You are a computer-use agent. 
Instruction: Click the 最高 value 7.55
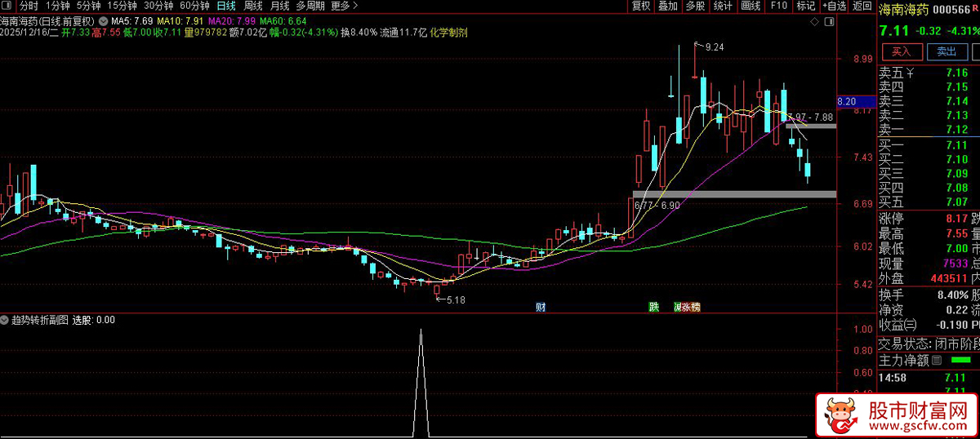955,234
